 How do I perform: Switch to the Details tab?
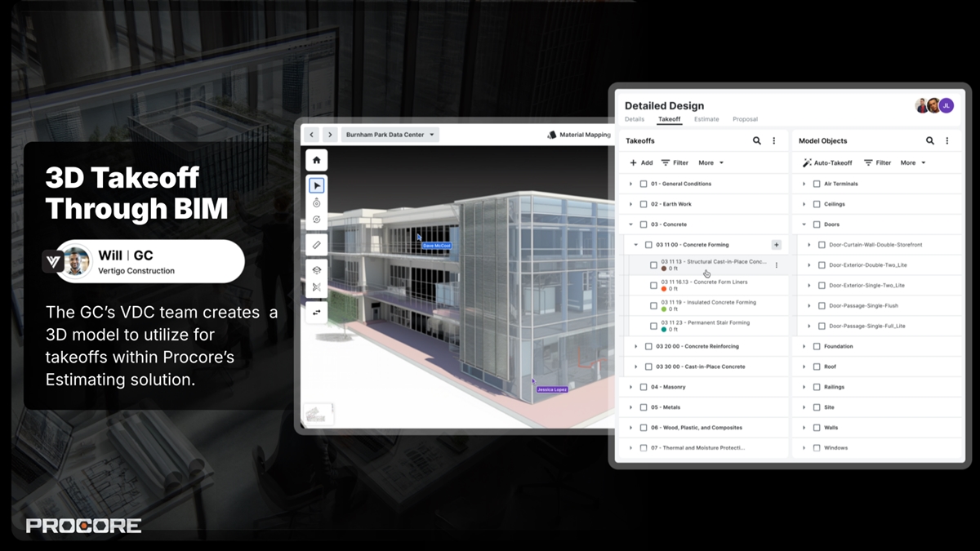click(635, 119)
